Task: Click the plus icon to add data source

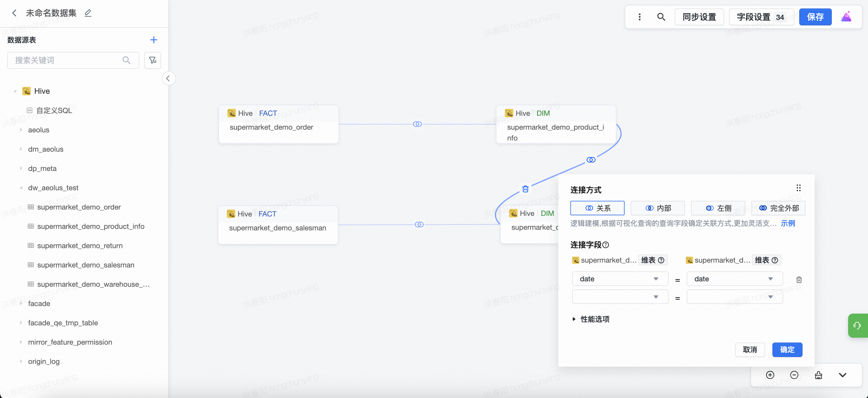Action: (x=154, y=40)
